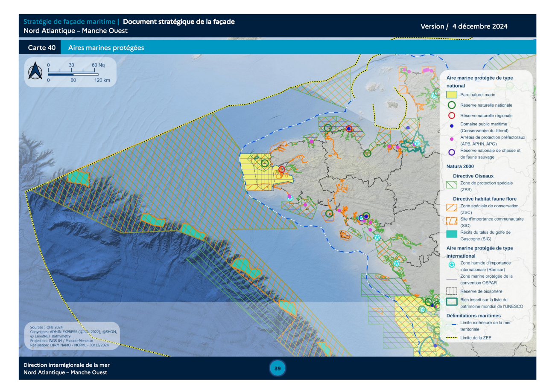Click the Aires marines protégées title
Viewport: 555px width, 392px height.
tap(106, 48)
